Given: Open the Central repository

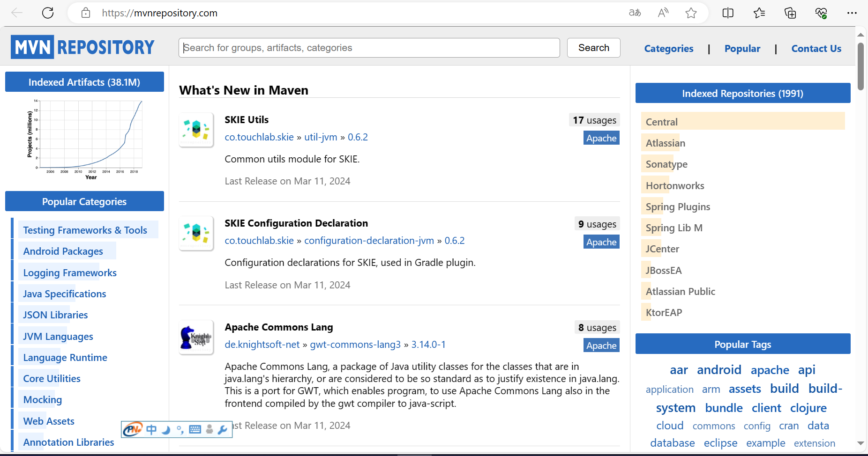Looking at the screenshot, I should (x=662, y=122).
